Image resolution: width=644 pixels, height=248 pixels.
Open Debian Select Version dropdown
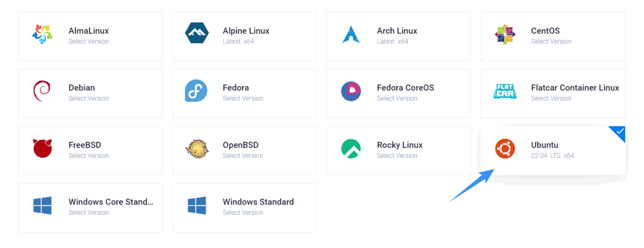[x=89, y=98]
